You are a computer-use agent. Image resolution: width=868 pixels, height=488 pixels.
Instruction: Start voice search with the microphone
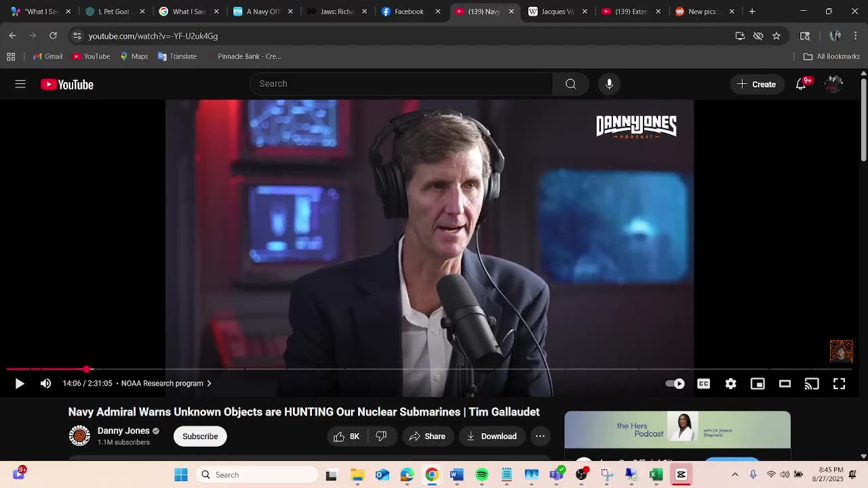[x=609, y=84]
